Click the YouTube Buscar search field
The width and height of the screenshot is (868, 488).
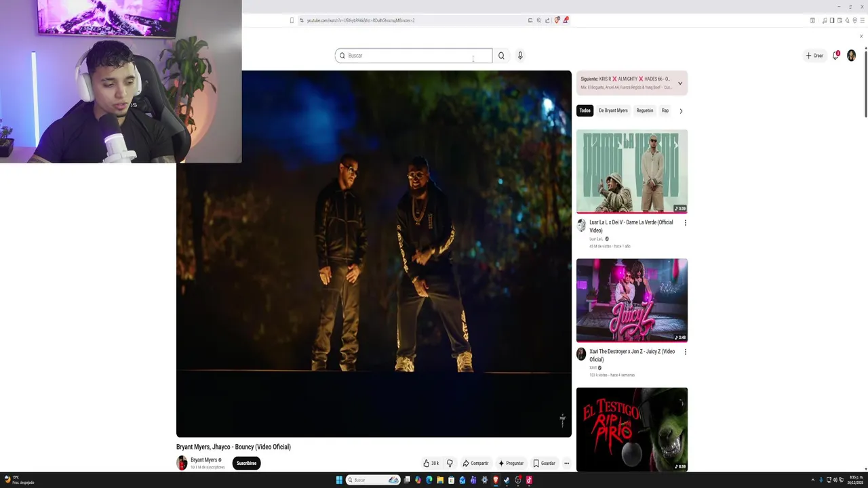(414, 56)
